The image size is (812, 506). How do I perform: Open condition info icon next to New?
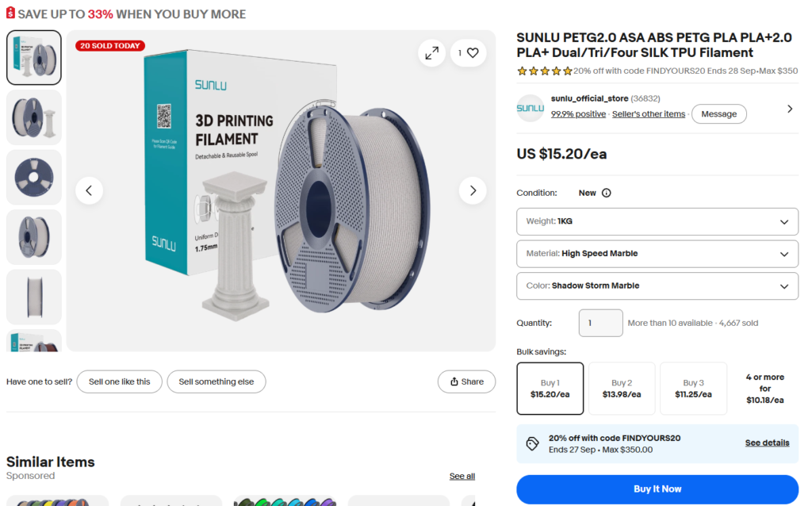(607, 194)
